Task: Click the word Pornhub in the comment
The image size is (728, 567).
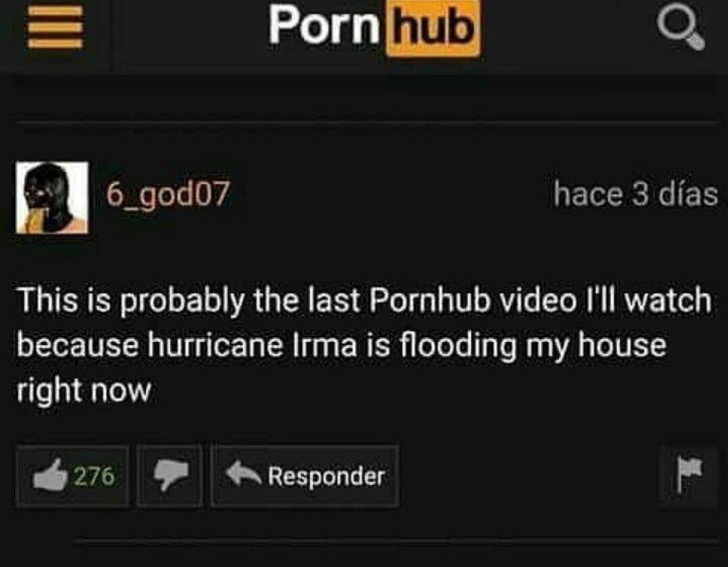Action: pyautogui.click(x=430, y=300)
